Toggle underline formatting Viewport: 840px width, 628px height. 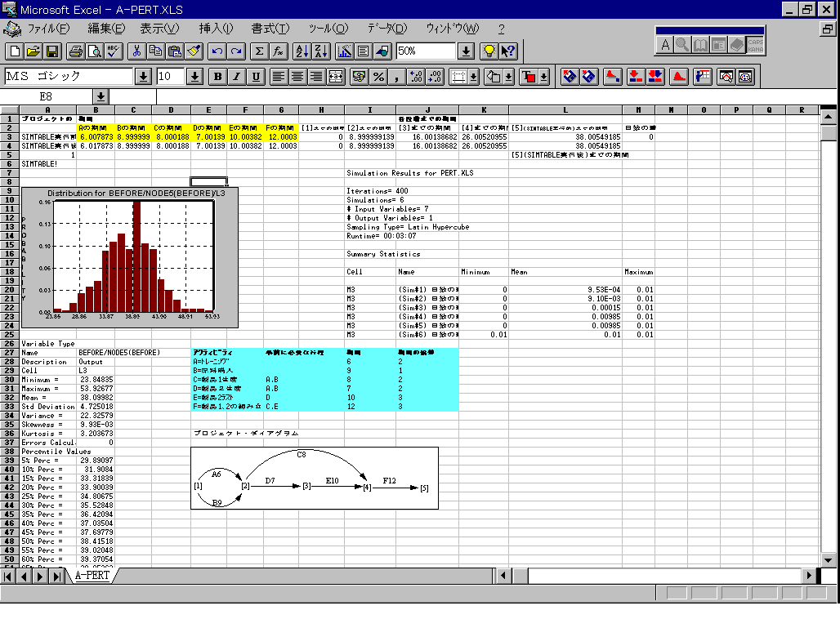click(x=257, y=77)
